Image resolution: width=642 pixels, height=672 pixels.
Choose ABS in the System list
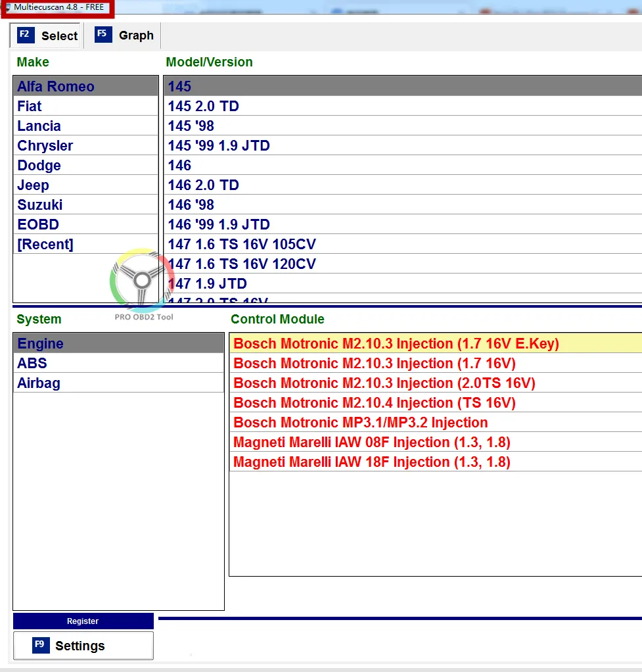[119, 363]
